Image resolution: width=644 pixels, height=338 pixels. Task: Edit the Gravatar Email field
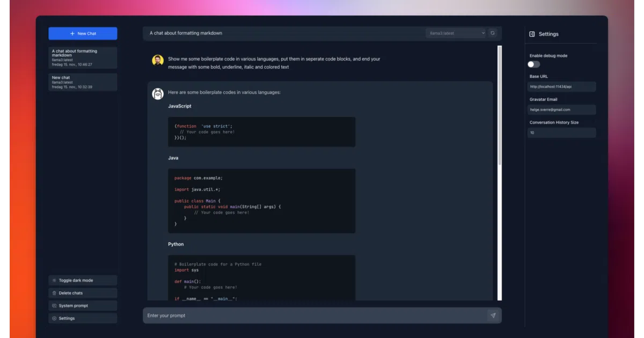562,109
